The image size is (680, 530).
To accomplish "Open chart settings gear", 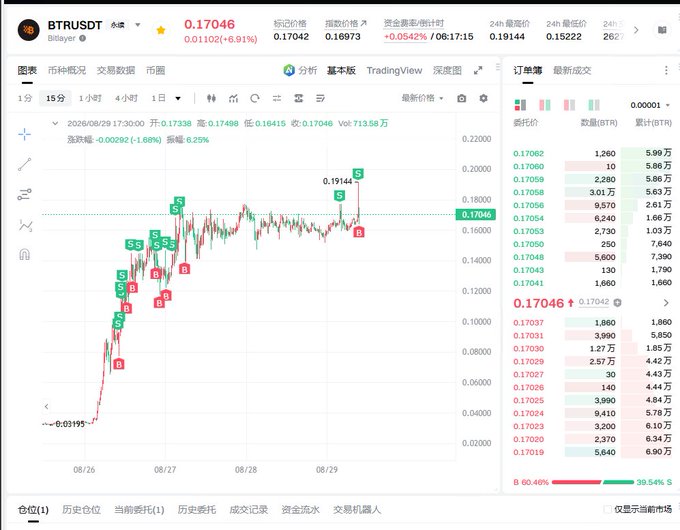I will pyautogui.click(x=484, y=98).
